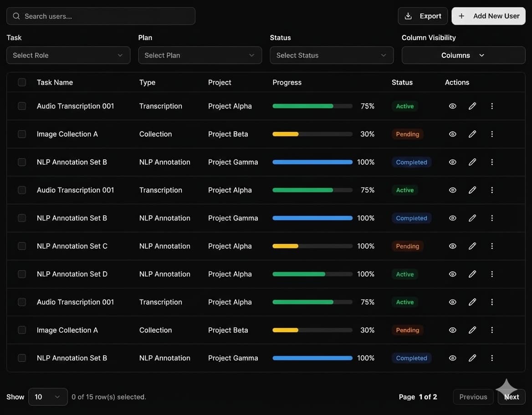Open the Select Plan dropdown
Viewport: 532px width, 415px height.
200,55
